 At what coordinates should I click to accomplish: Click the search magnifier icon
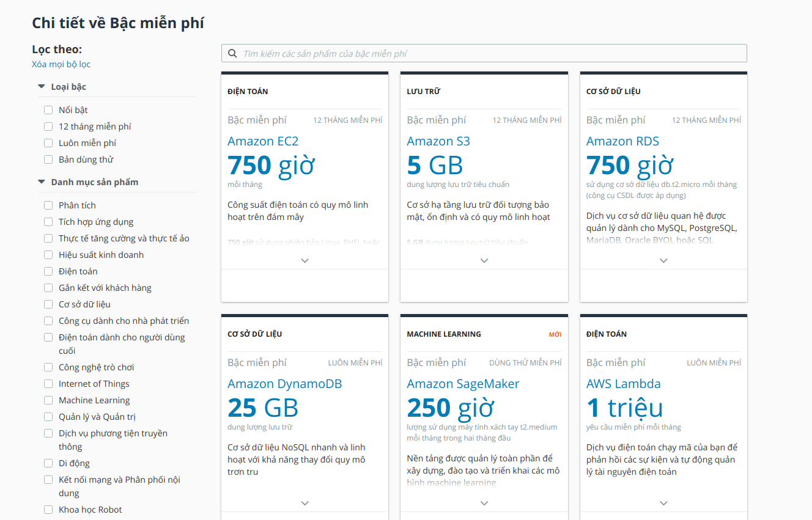pos(232,54)
